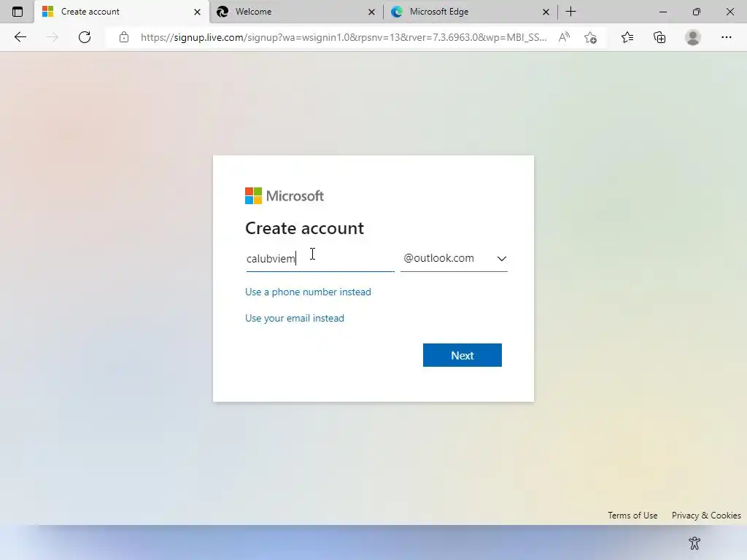Select the Create account tab
Image resolution: width=747 pixels, height=560 pixels.
[x=122, y=12]
